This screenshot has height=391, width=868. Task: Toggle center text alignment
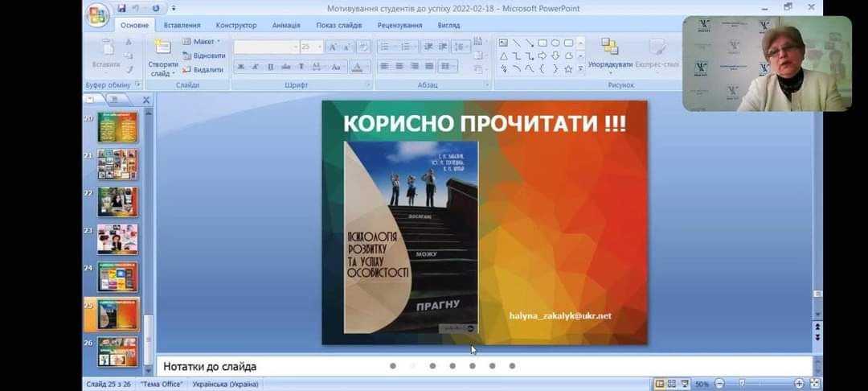tap(399, 66)
